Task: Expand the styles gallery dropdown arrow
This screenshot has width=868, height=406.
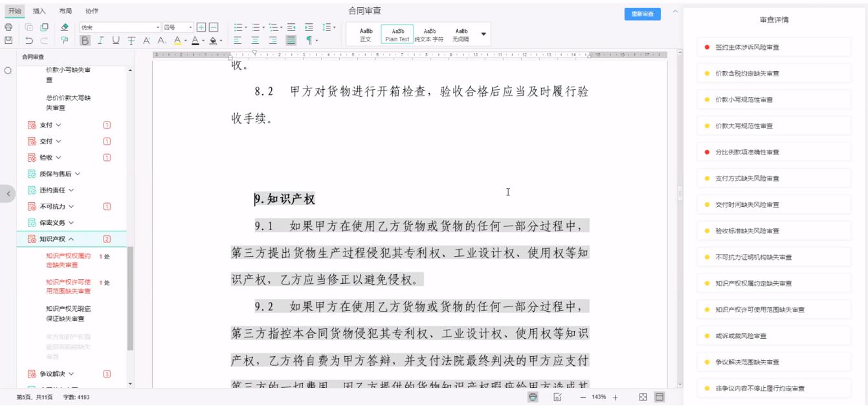Action: (x=484, y=34)
